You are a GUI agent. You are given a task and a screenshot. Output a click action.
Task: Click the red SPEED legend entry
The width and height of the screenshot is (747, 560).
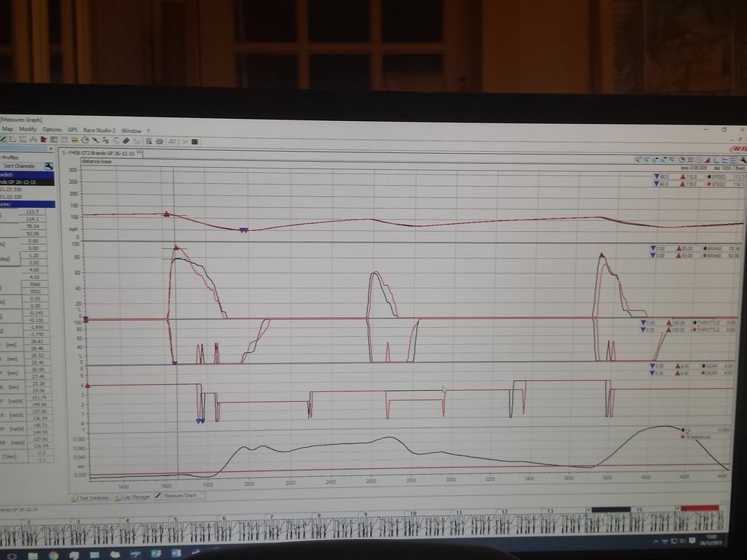tap(718, 184)
